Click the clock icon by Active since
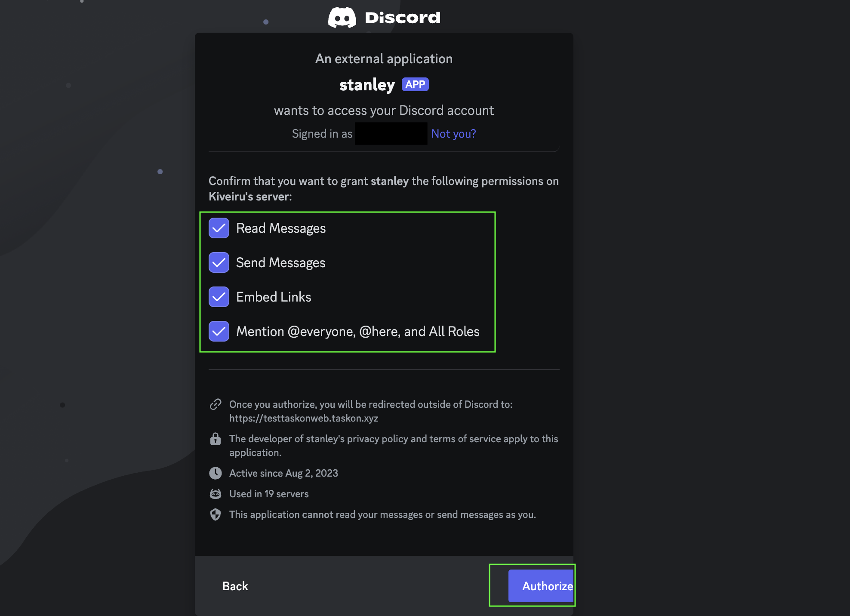This screenshot has height=616, width=850. click(216, 473)
